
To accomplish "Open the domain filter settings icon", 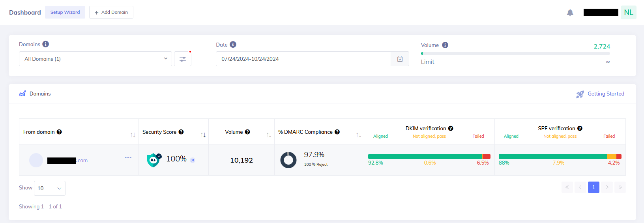I will point(183,59).
